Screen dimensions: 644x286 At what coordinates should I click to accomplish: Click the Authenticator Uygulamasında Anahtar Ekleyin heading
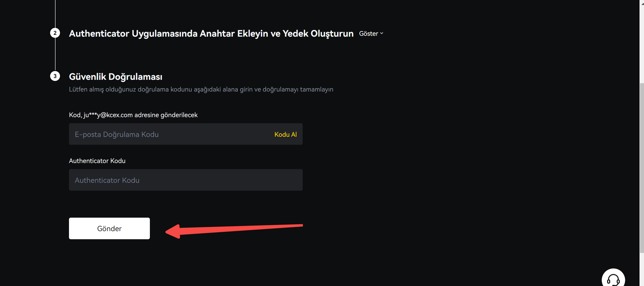click(211, 34)
